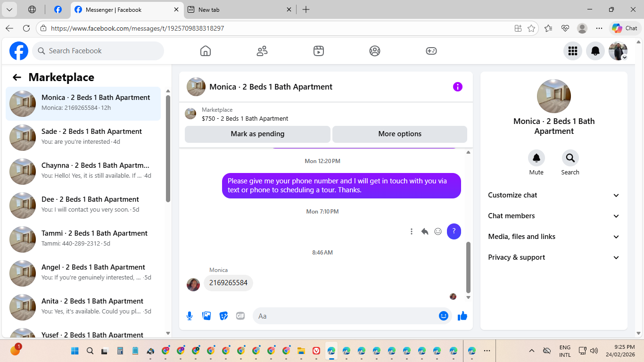The image size is (644, 362).
Task: Open the Facebook menu grid icon
Action: pos(573,51)
